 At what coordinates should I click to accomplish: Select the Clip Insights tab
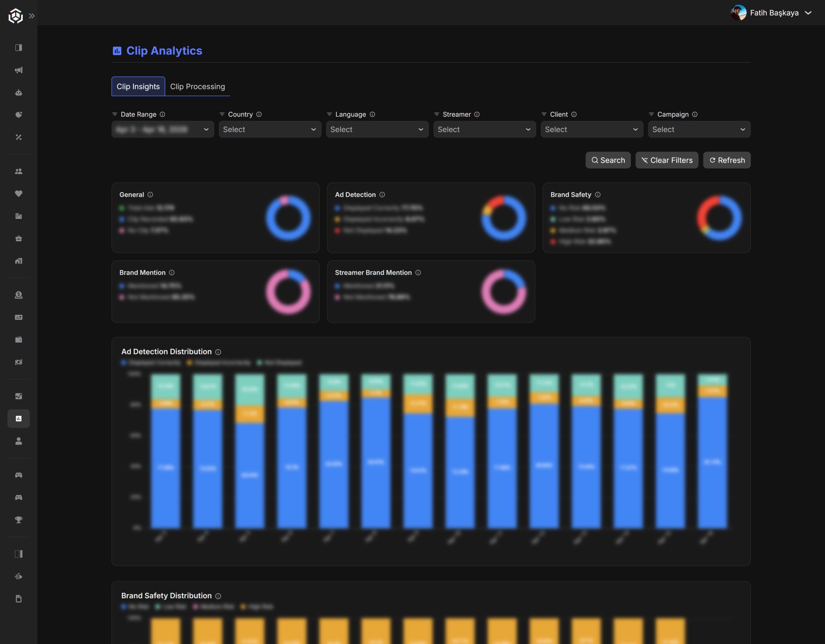(138, 86)
